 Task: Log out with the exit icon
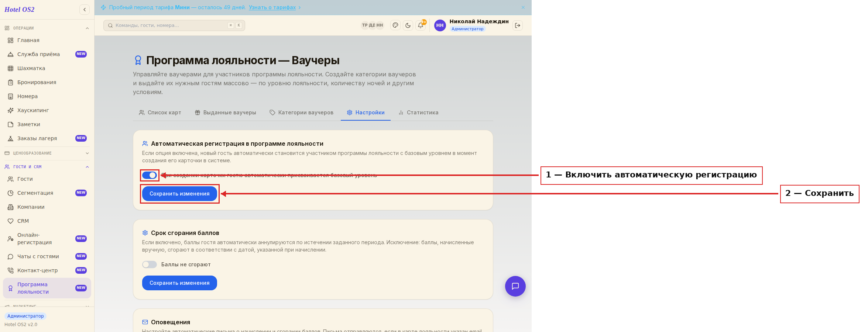(518, 25)
